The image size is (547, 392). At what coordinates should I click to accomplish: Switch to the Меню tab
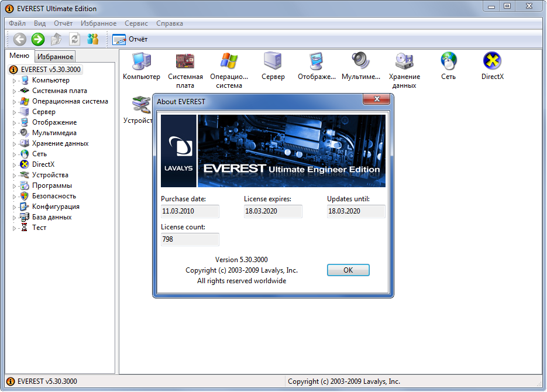point(19,56)
